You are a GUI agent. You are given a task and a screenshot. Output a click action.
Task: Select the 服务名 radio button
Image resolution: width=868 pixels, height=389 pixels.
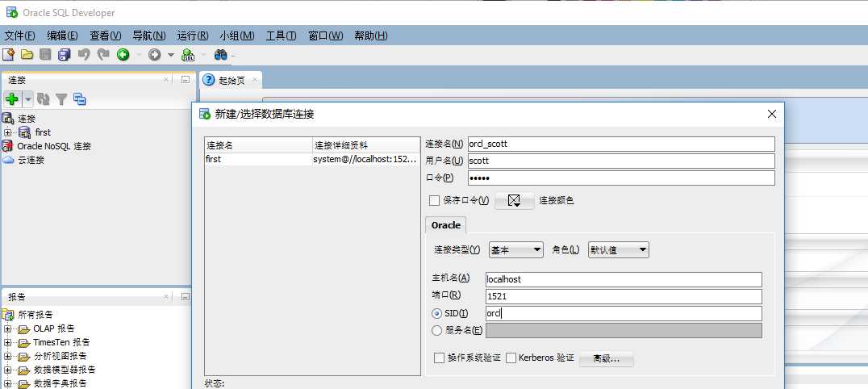tap(436, 331)
